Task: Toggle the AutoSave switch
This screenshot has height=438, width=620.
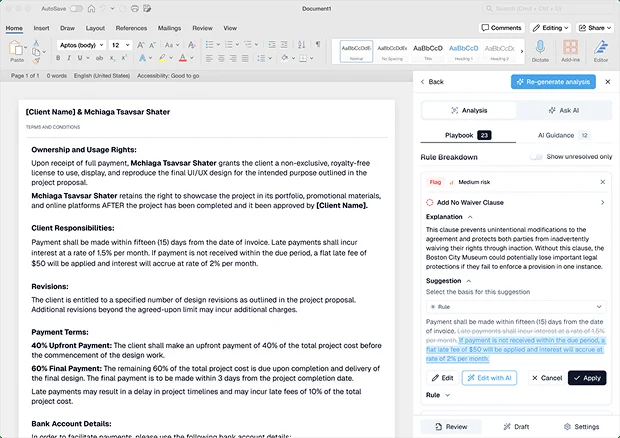Action: [x=76, y=8]
